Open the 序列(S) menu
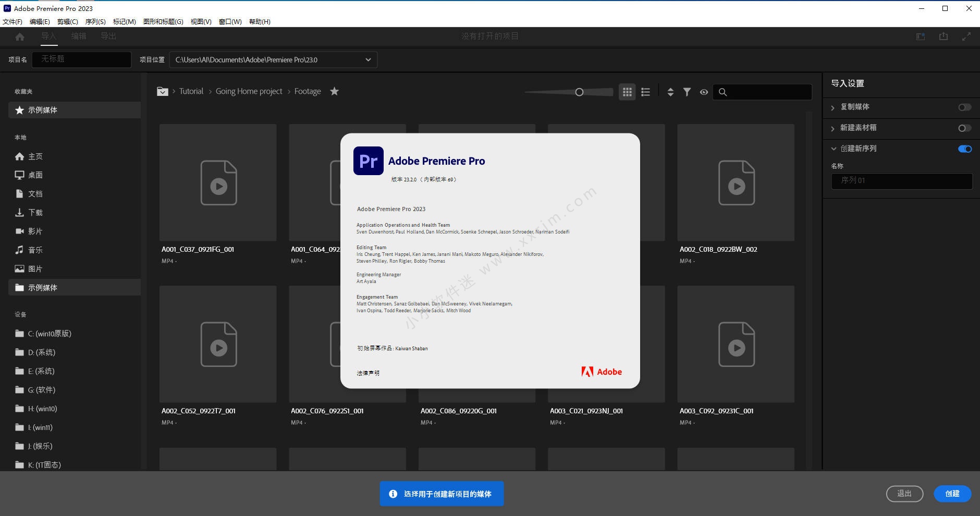Image resolution: width=980 pixels, height=516 pixels. (95, 22)
